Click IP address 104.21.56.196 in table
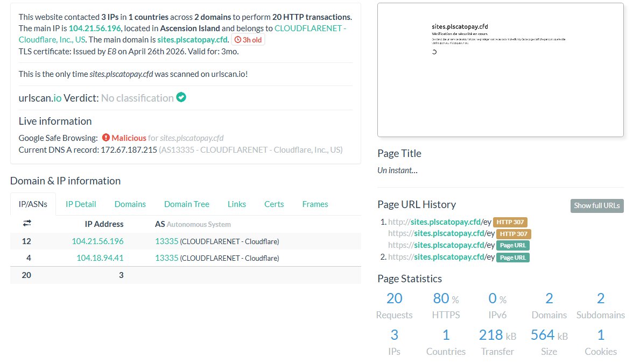The image size is (633, 364). pyautogui.click(x=98, y=241)
